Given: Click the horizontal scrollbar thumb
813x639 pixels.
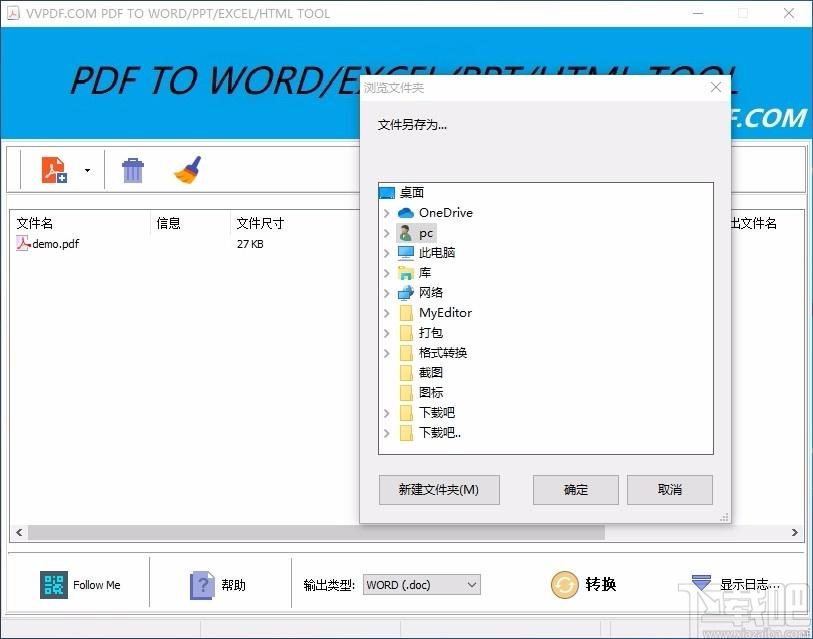Looking at the screenshot, I should click(x=316, y=532).
